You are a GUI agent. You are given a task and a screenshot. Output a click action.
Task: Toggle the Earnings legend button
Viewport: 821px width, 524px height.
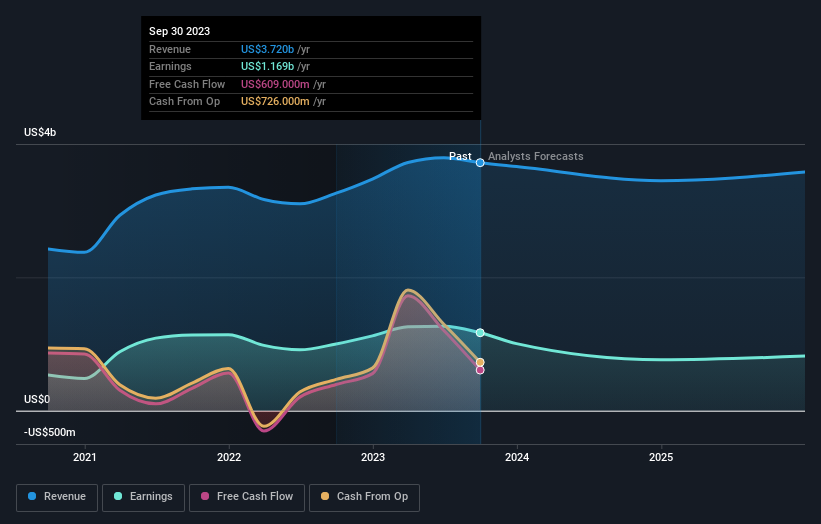pyautogui.click(x=143, y=497)
